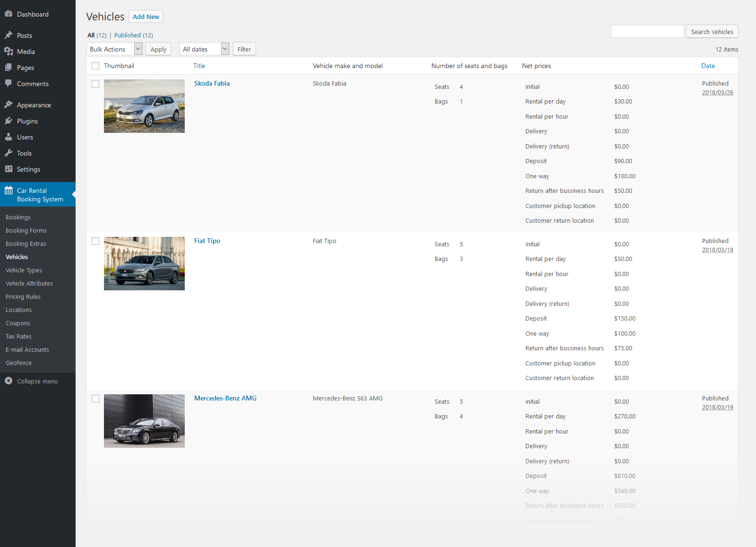Screen dimensions: 756x547
Task: Go to Vehicle Attributes submenu item
Action: pyautogui.click(x=29, y=284)
